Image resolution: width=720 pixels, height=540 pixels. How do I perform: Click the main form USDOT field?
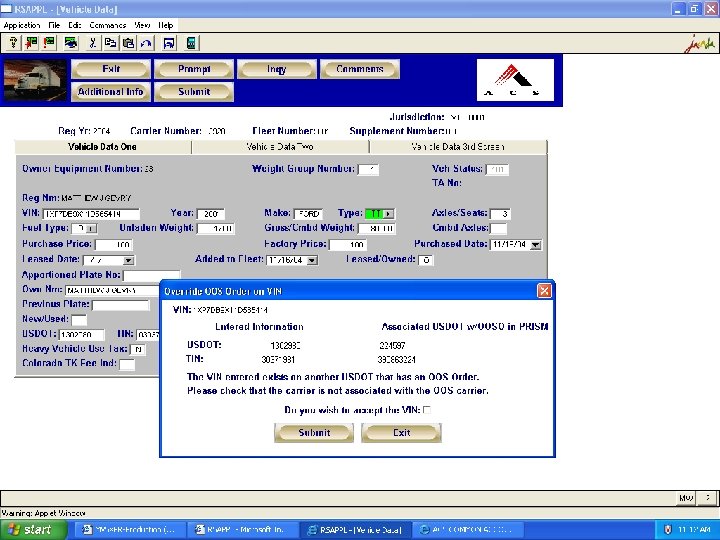pos(82,335)
